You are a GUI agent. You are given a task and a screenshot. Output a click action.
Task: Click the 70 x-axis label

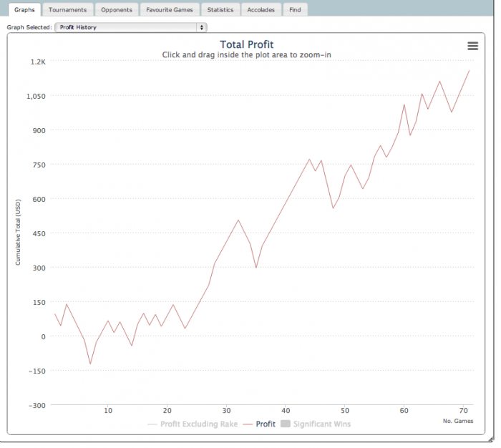tap(463, 411)
